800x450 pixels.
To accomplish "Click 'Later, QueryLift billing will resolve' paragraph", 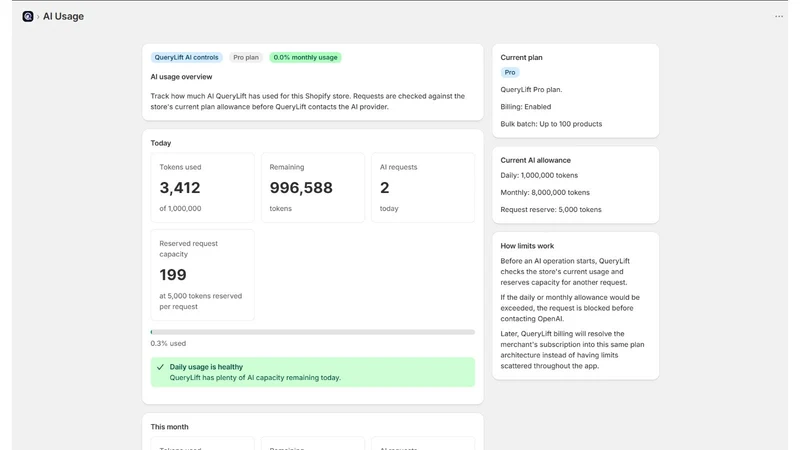I will (x=572, y=349).
